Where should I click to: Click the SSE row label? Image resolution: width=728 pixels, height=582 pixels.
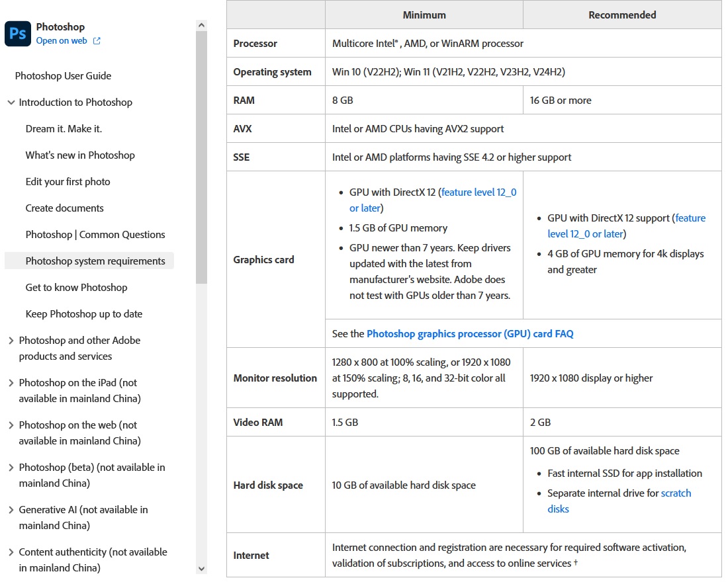point(242,157)
